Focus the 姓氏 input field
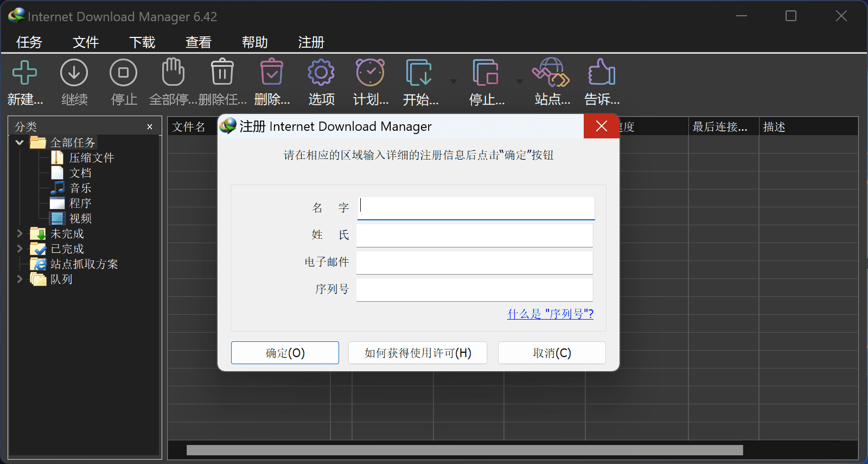This screenshot has width=868, height=464. point(475,236)
